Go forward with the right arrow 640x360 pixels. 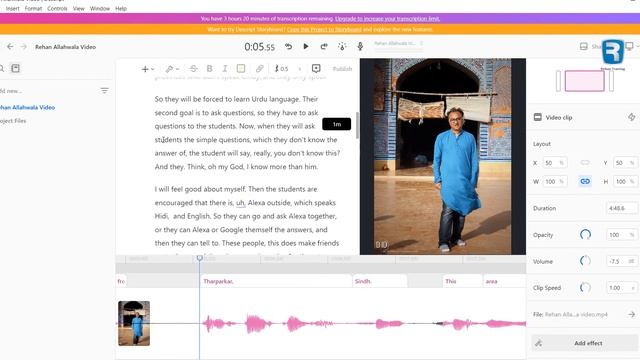click(x=24, y=47)
